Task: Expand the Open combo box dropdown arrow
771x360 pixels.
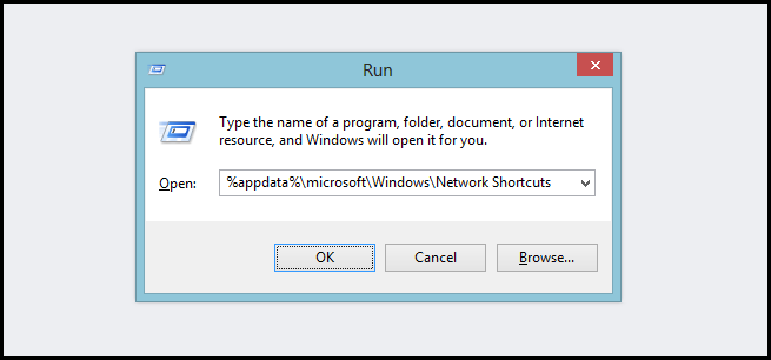Action: (x=585, y=183)
